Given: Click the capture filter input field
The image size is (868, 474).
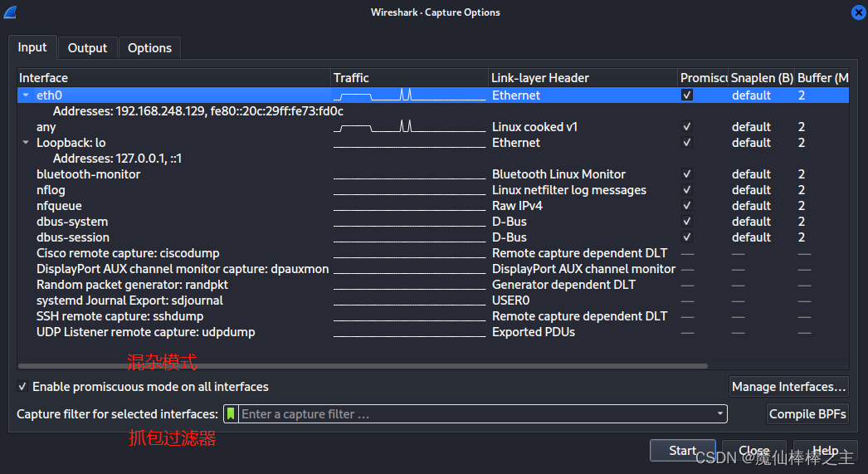Looking at the screenshot, I should (x=475, y=413).
